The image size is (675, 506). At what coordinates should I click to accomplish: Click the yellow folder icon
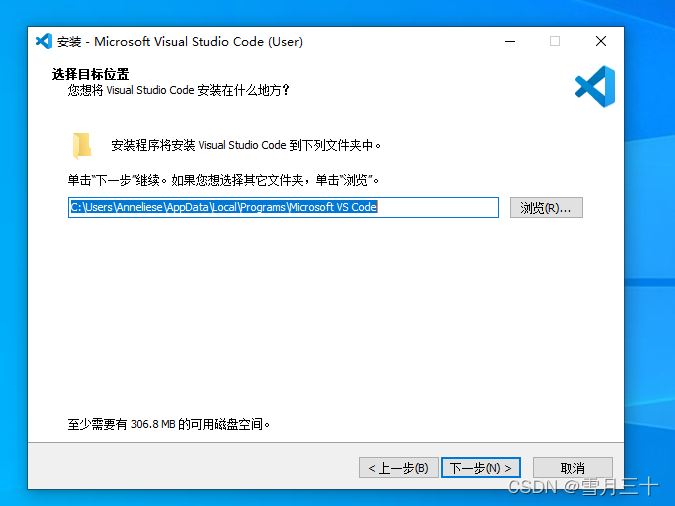pyautogui.click(x=82, y=146)
